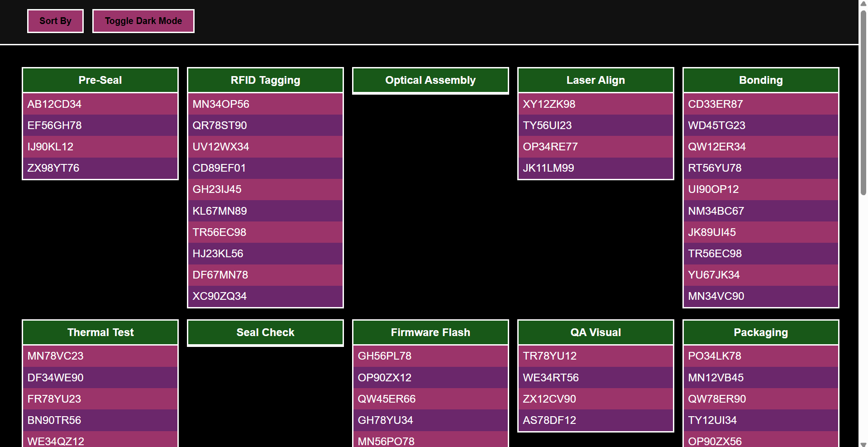Open the Sort By menu

(55, 21)
